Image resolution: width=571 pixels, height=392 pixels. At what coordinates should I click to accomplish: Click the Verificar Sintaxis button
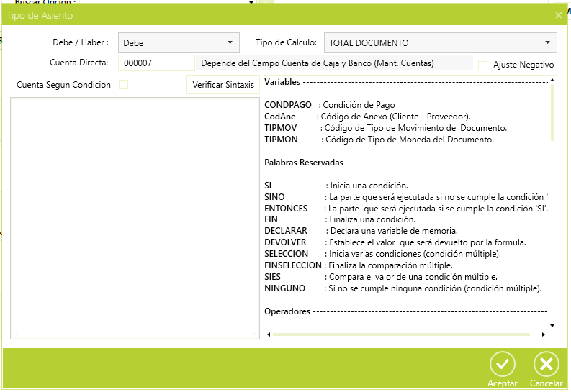(223, 85)
